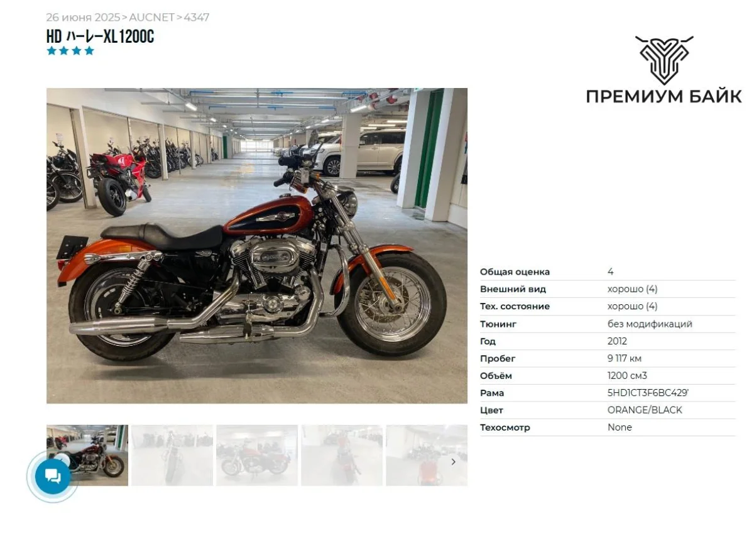The image size is (754, 560).
Task: Click the 26 июня 2025 breadcrumb date
Action: tap(83, 18)
